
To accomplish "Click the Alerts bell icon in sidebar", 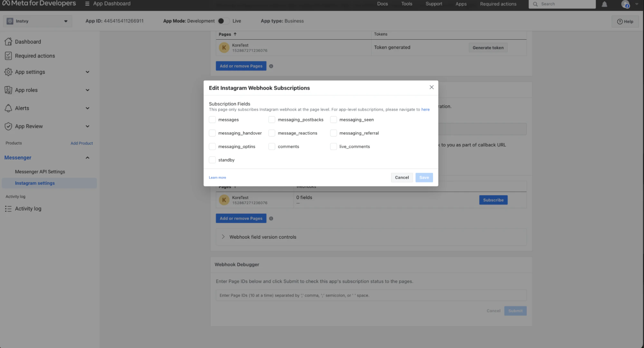I will click(8, 108).
